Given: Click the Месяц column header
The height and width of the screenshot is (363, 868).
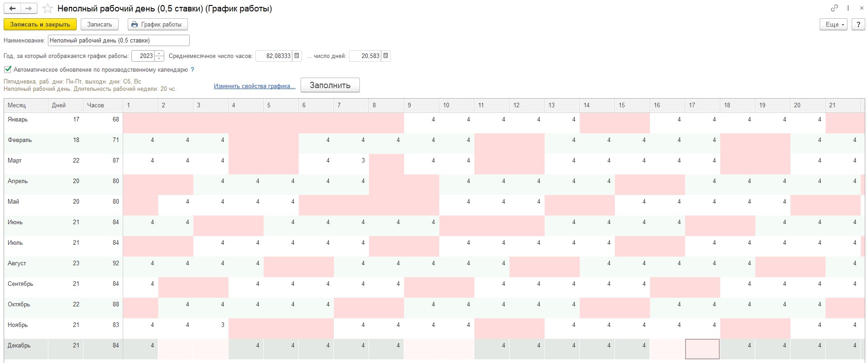Looking at the screenshot, I should point(26,105).
